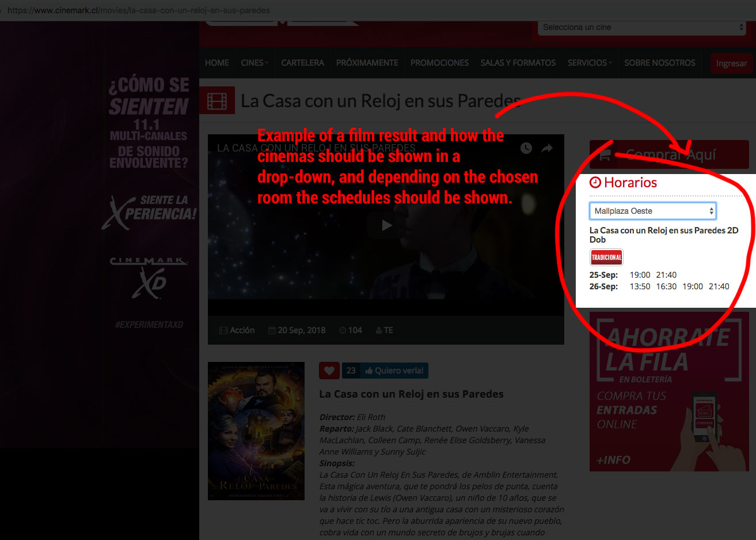Screen dimensions: 756x540
Task: Click the shopping cart icon in Comprar button
Action: point(604,155)
